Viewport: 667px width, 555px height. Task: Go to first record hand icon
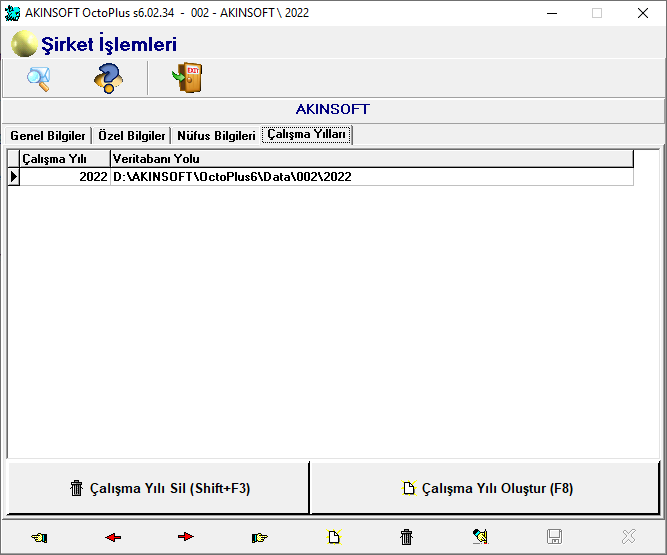[x=40, y=537]
